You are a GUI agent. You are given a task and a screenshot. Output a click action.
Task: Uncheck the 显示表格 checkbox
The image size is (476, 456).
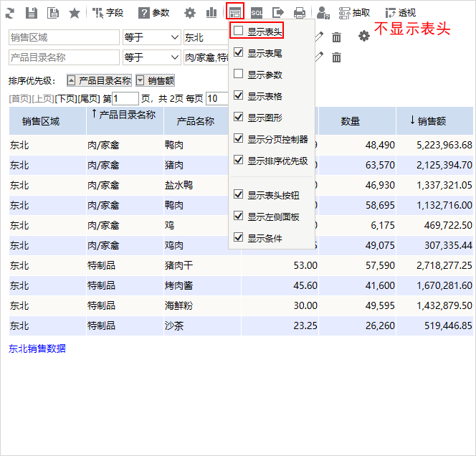click(238, 95)
